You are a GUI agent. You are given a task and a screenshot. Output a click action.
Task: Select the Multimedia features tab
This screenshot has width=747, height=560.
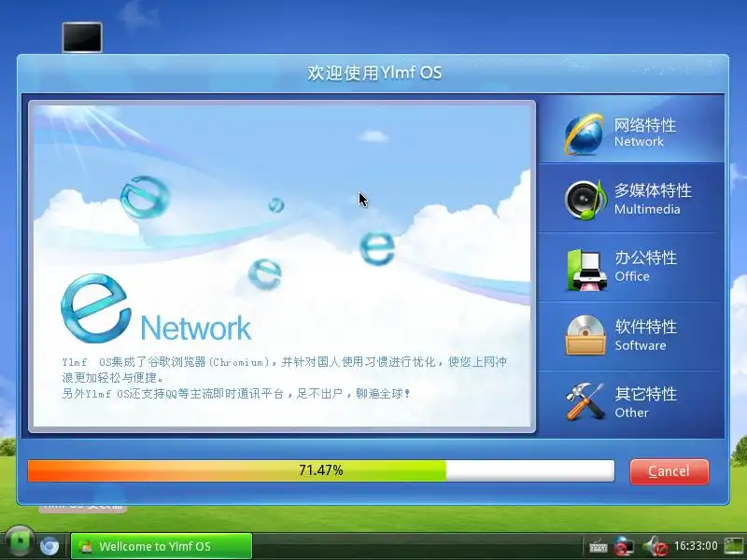[631, 198]
